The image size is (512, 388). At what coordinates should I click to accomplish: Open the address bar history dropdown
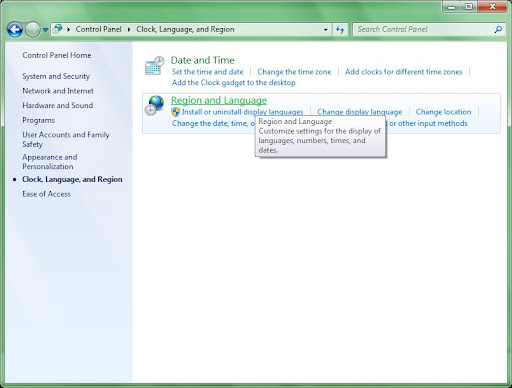point(325,30)
